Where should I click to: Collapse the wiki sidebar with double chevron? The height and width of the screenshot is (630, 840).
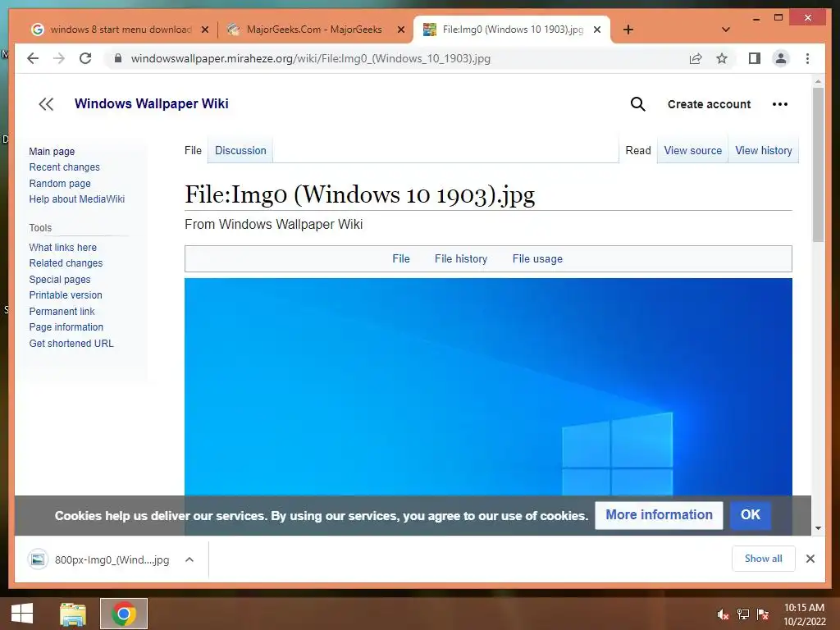click(x=46, y=104)
